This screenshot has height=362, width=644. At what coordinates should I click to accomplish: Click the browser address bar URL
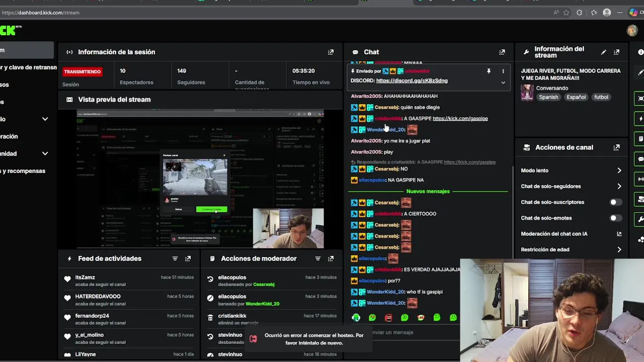[41, 13]
